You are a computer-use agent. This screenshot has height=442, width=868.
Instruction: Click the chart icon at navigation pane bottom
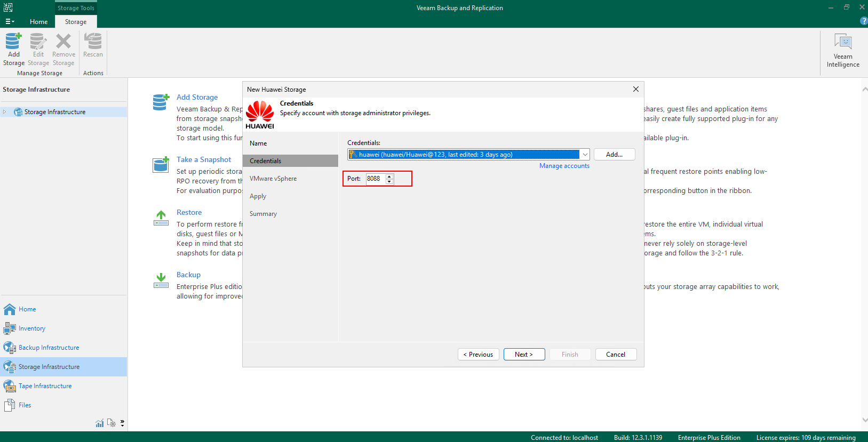coord(100,423)
